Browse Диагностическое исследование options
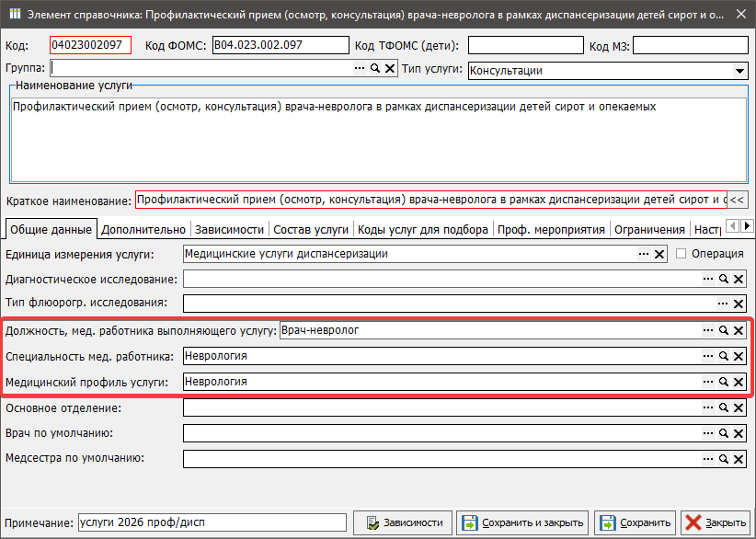 [x=708, y=279]
